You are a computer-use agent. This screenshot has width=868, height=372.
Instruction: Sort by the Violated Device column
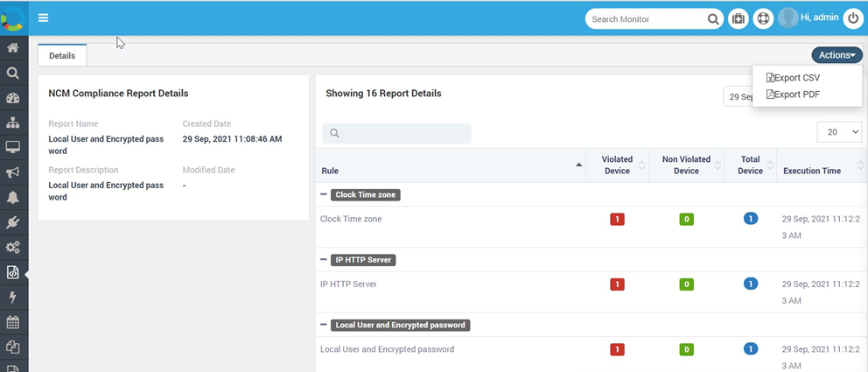pos(617,165)
